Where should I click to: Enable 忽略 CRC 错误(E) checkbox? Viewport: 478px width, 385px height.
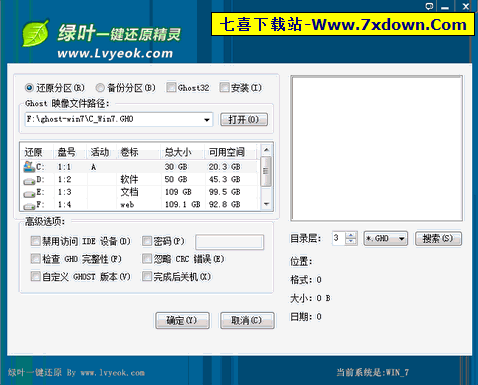[147, 259]
